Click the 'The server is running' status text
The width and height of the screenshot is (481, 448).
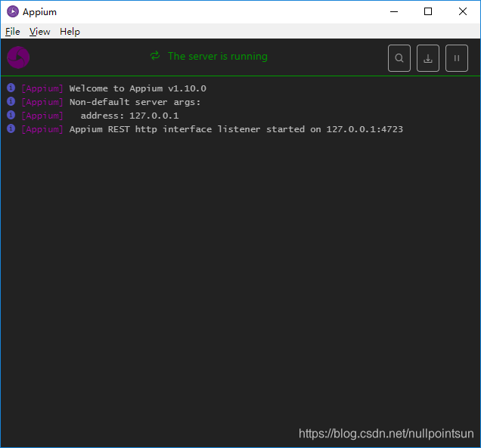(x=218, y=57)
